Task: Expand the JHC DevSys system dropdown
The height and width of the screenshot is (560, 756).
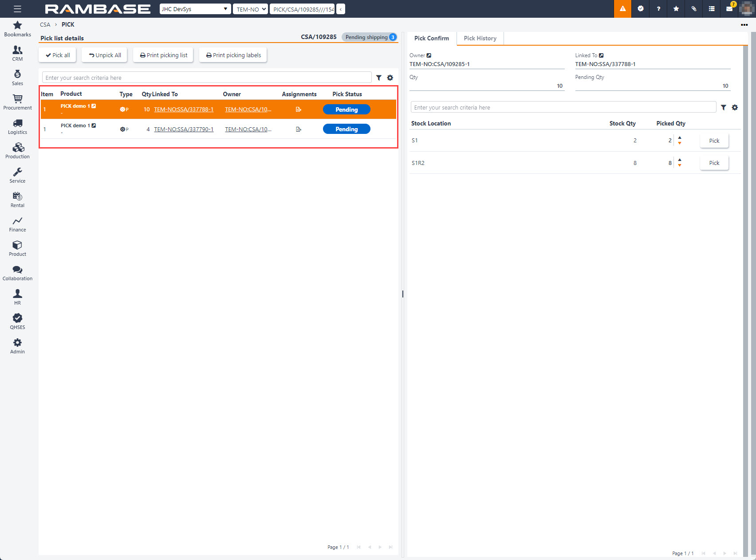Action: tap(195, 9)
